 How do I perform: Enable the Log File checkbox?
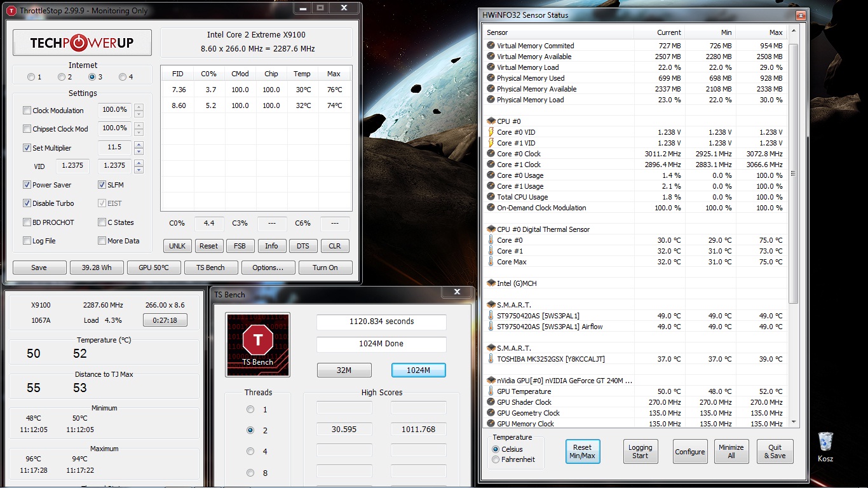(x=27, y=241)
